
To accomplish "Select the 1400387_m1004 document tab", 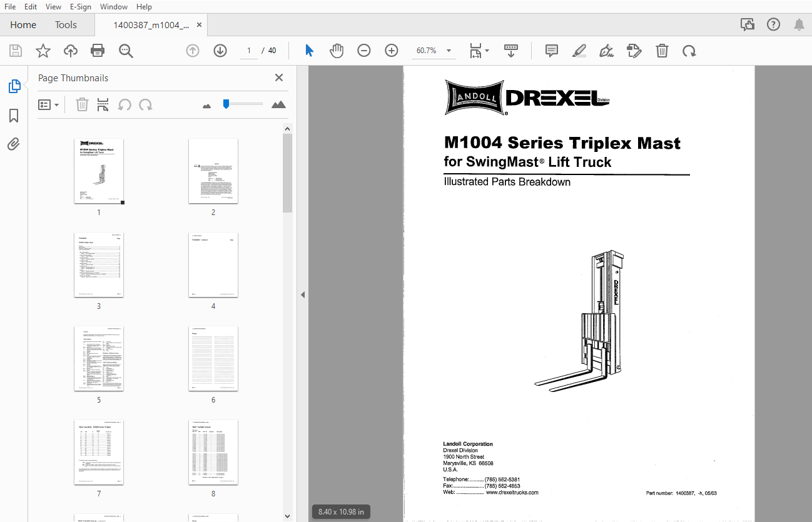I will pyautogui.click(x=151, y=25).
